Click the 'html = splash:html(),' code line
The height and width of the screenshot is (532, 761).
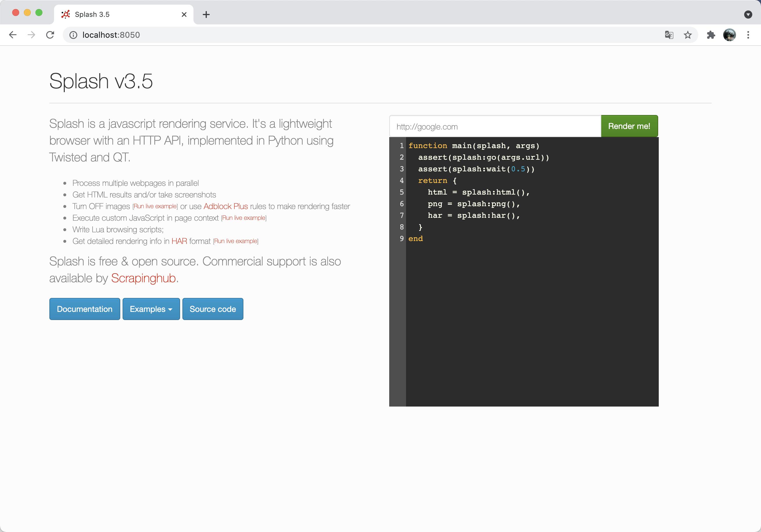click(479, 192)
